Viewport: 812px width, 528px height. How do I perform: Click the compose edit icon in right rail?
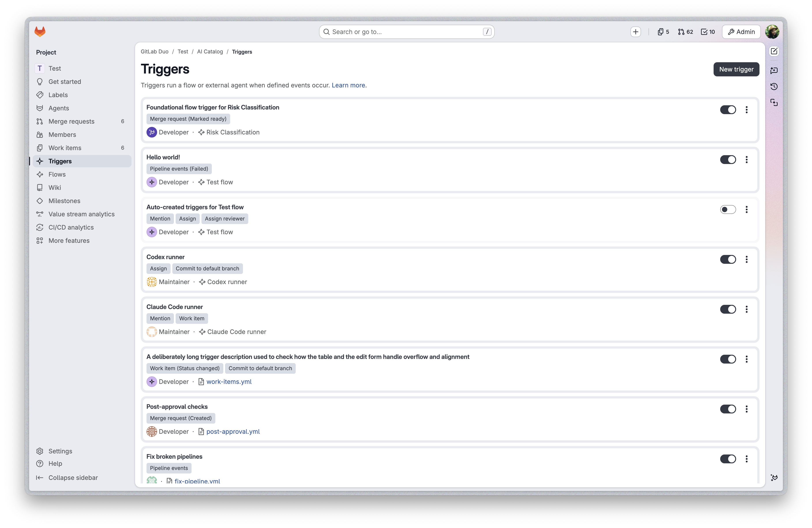click(774, 51)
